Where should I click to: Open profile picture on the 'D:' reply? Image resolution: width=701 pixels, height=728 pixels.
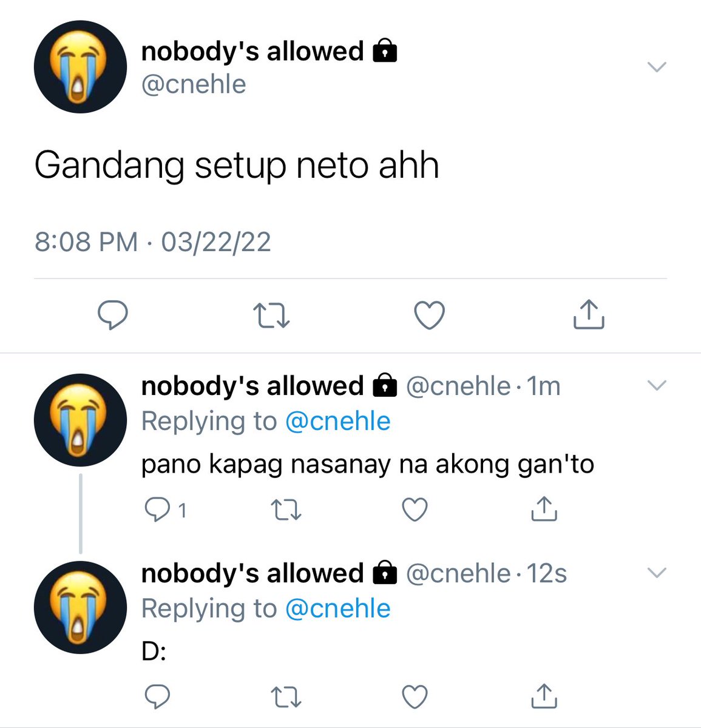coord(80,607)
